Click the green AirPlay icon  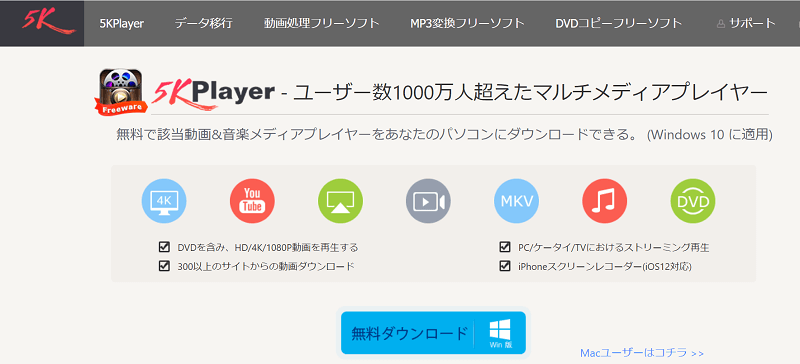pos(340,201)
